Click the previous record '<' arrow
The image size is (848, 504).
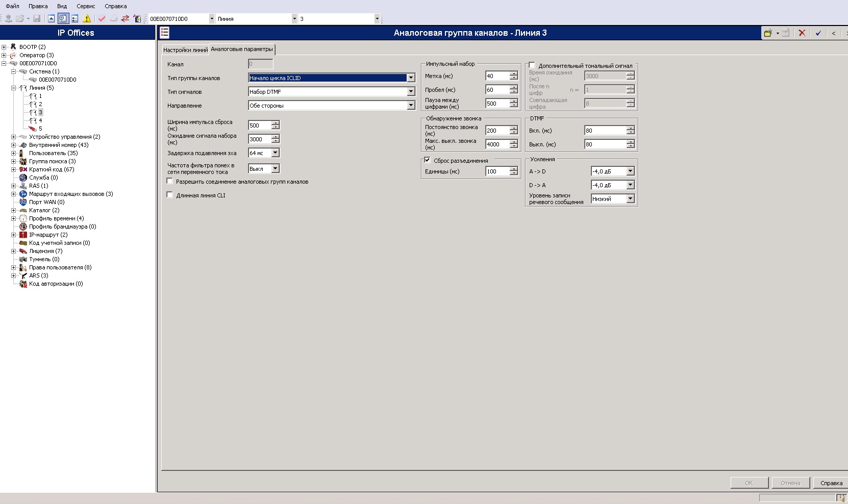point(834,33)
